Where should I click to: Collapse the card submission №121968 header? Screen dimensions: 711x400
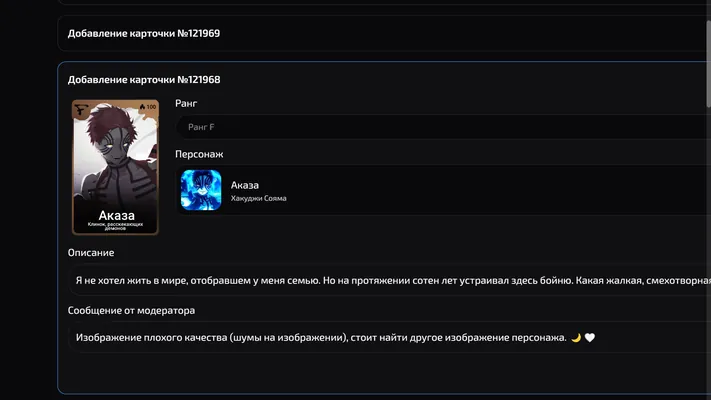pyautogui.click(x=144, y=80)
